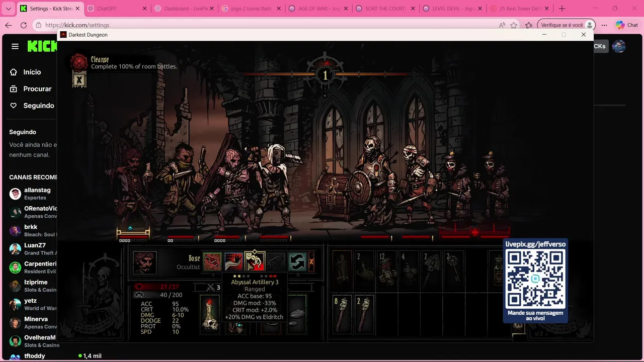The width and height of the screenshot is (644, 362).
Task: Select the second Occultist skill icon
Action: coord(233,262)
